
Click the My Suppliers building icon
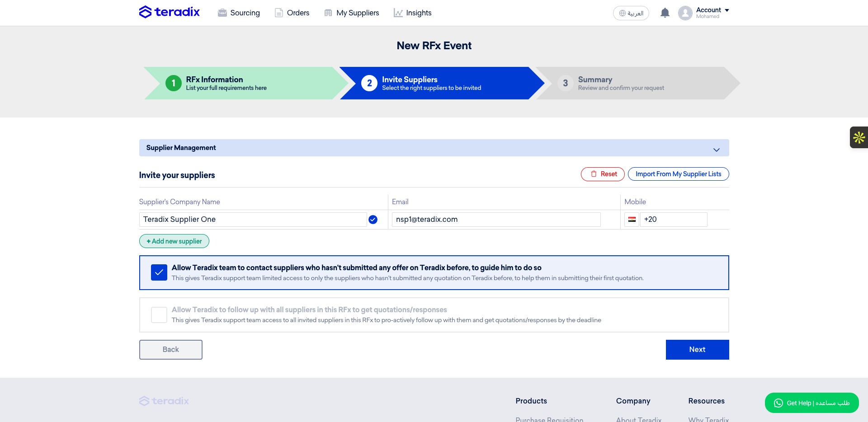click(328, 13)
